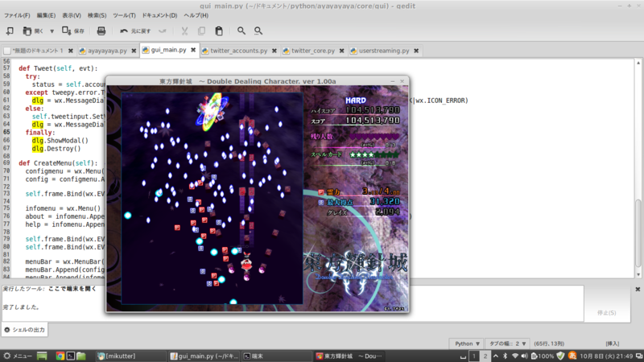Open the 表示(V) menu
Viewport: 644px width, 362px height.
(72, 15)
